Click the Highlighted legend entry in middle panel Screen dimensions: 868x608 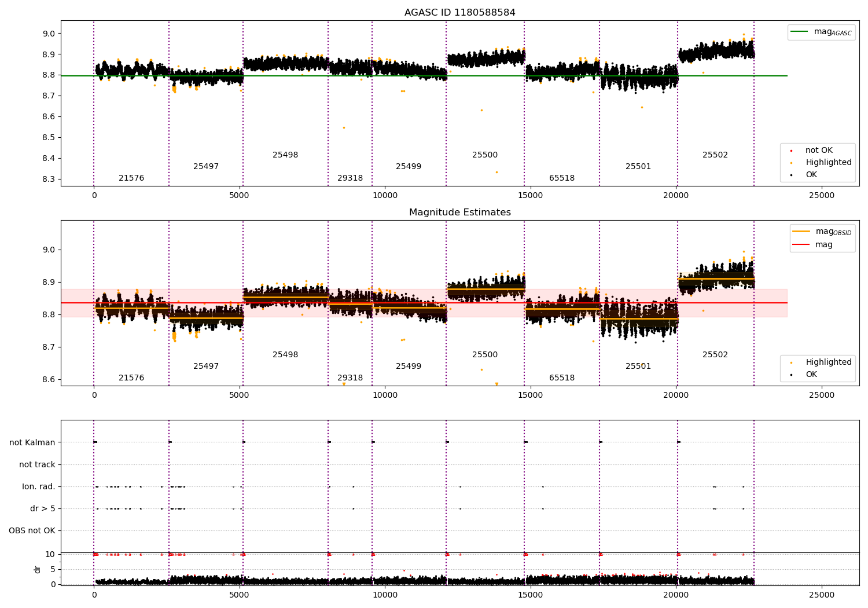click(x=822, y=362)
